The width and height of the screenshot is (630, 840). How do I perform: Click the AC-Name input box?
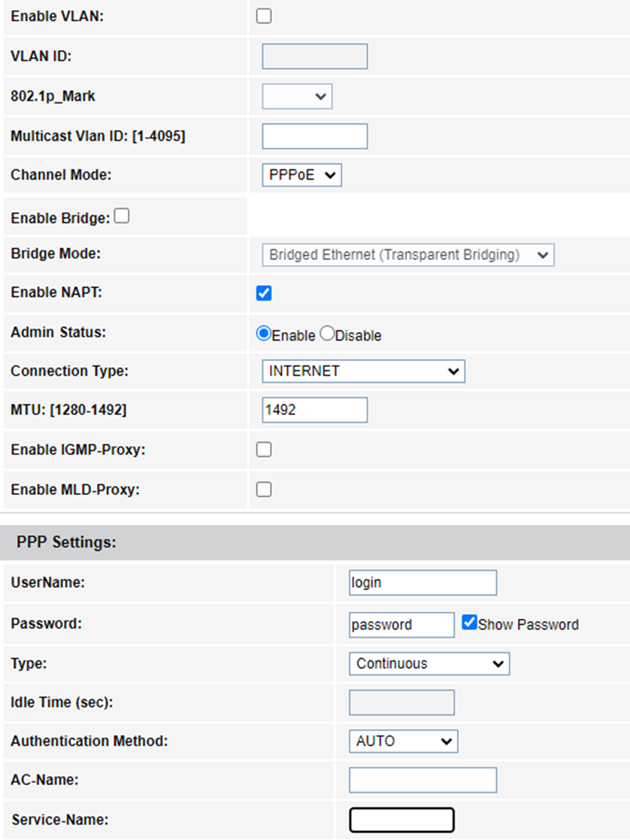(x=423, y=781)
